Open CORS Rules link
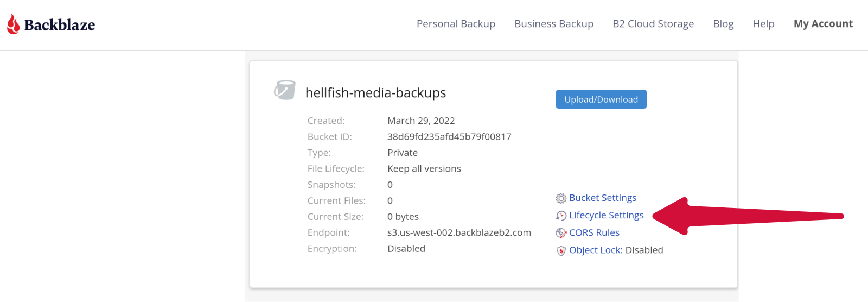The height and width of the screenshot is (302, 868). tap(594, 232)
